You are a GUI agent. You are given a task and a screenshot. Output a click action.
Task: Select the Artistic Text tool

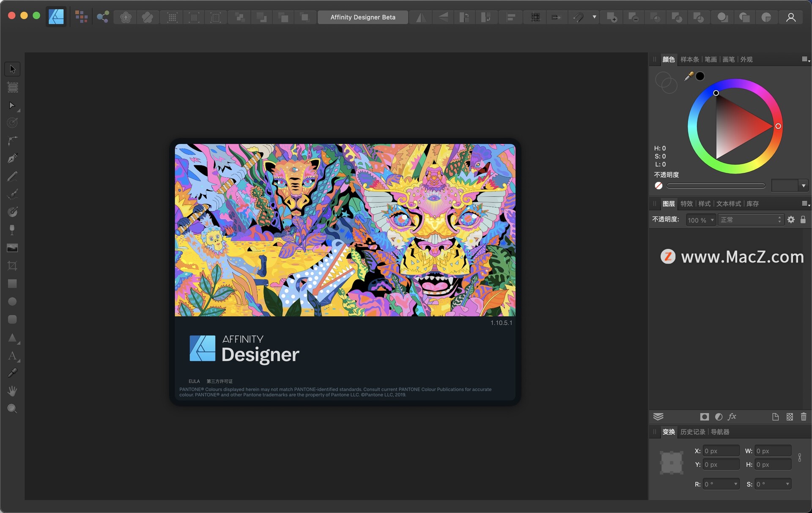tap(12, 356)
